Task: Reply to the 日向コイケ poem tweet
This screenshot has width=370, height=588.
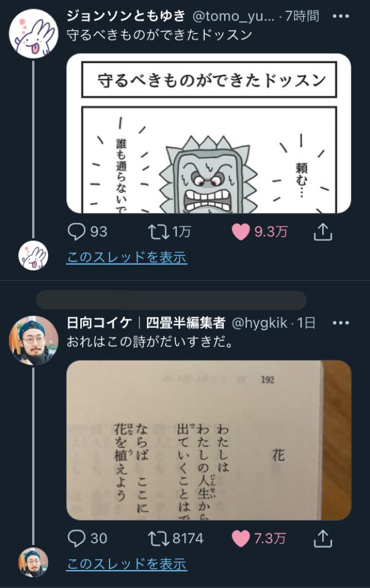Action: pos(76,538)
